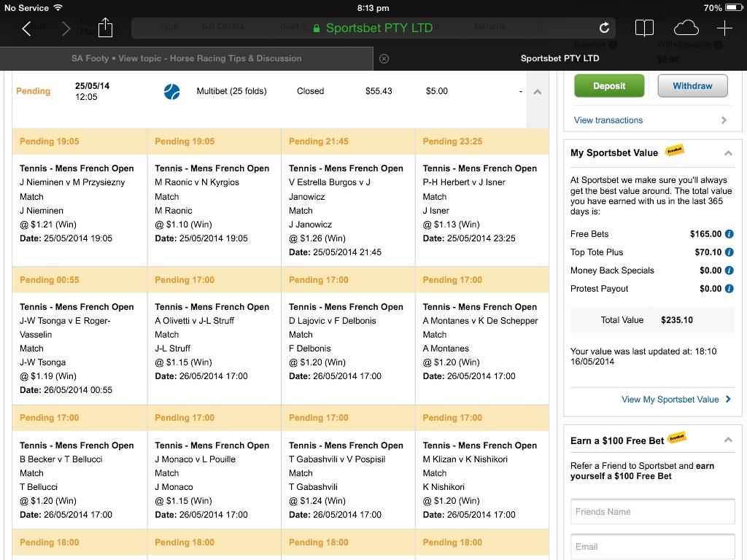
Task: Select the A Olivetti v J-L Struff match
Action: click(x=194, y=321)
